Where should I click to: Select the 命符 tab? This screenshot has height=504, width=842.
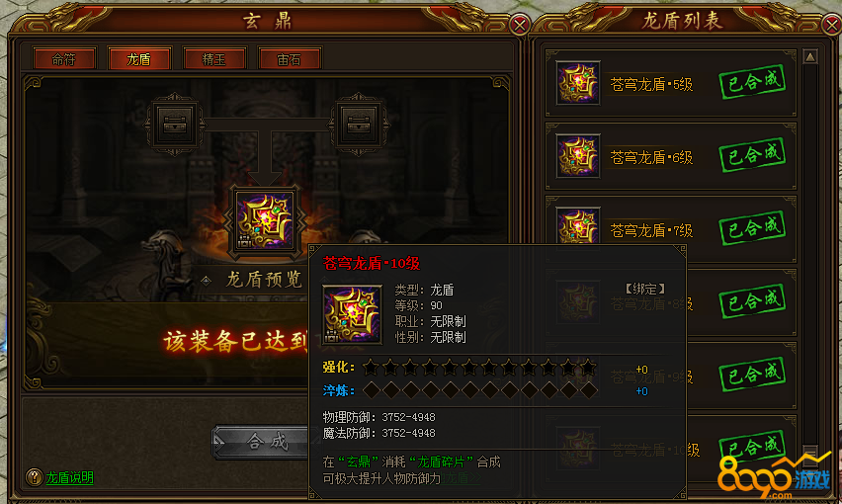64,59
